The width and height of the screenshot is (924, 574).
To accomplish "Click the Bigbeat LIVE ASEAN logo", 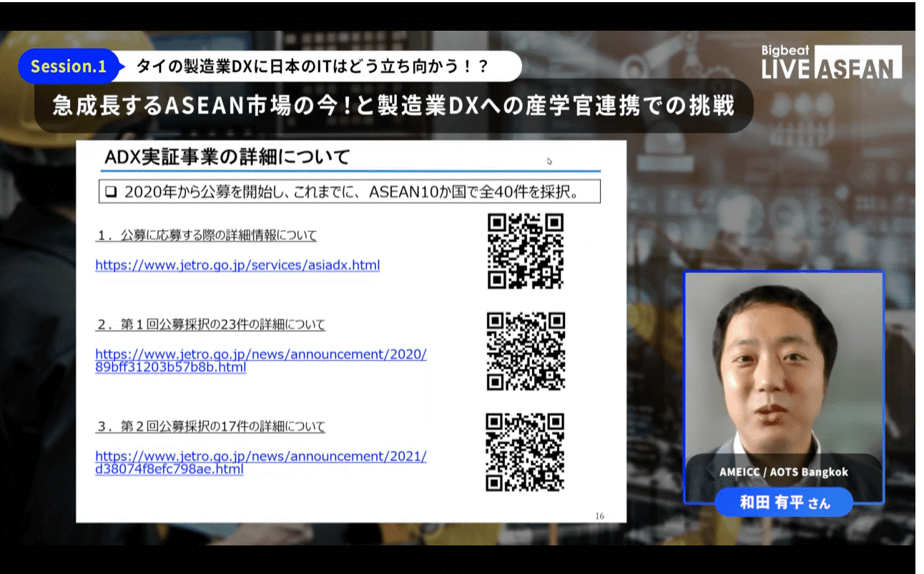I will (831, 61).
